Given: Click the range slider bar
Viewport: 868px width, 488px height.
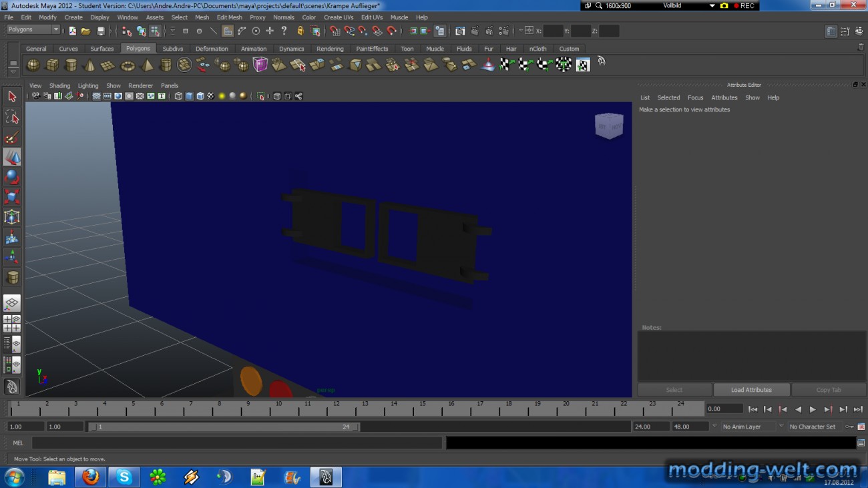Looking at the screenshot, I should coord(224,427).
